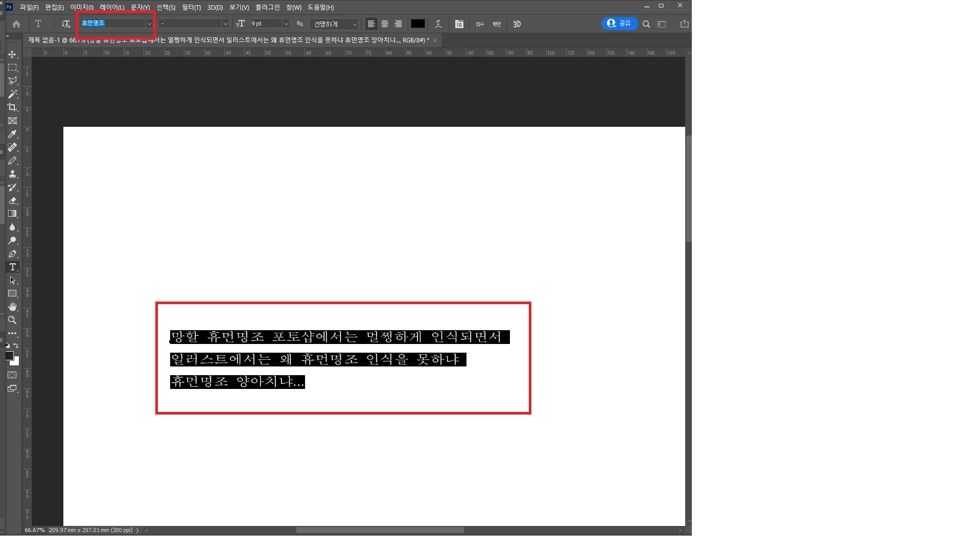Open the 9 pt font size dropdown
The image size is (980, 552).
tap(286, 24)
